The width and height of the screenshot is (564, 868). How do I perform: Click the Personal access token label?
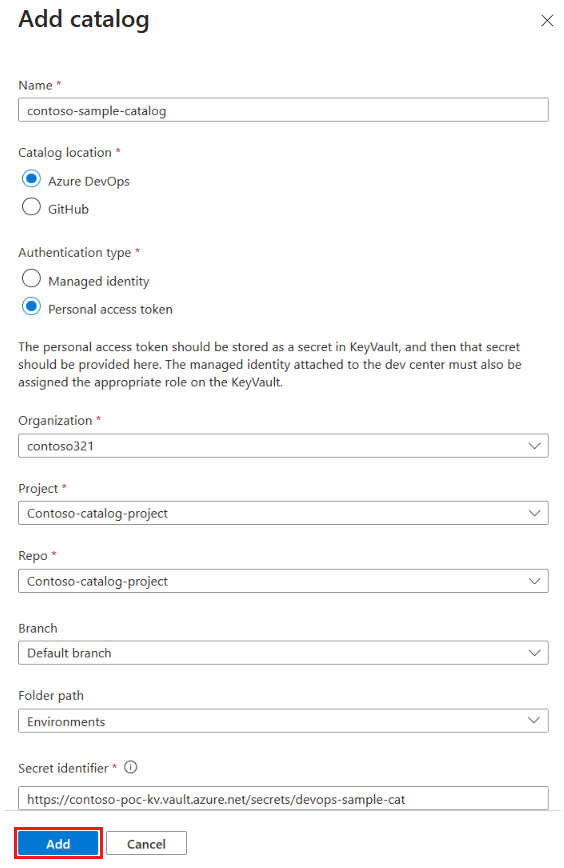(110, 309)
